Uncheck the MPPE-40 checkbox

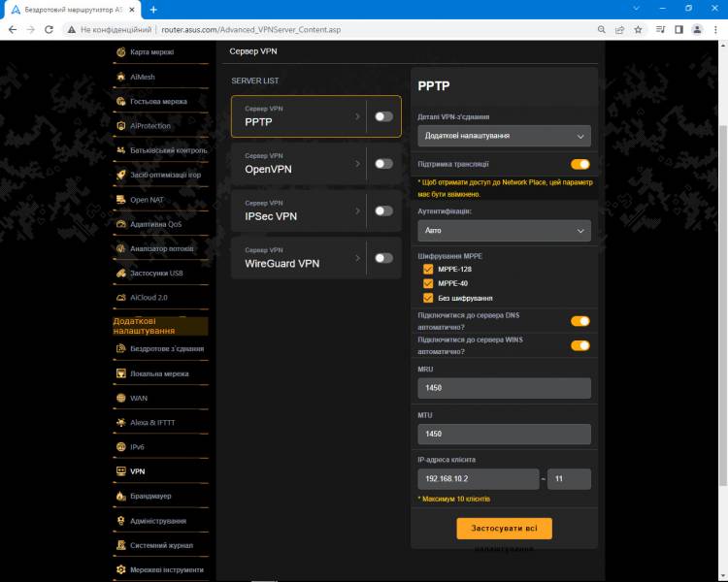(x=428, y=283)
